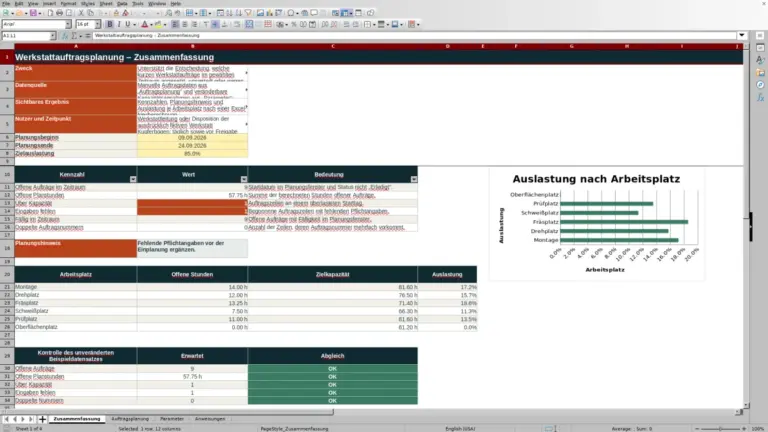Screen dimensions: 768x432
Task: Click the Save document icon
Action: point(33,13)
